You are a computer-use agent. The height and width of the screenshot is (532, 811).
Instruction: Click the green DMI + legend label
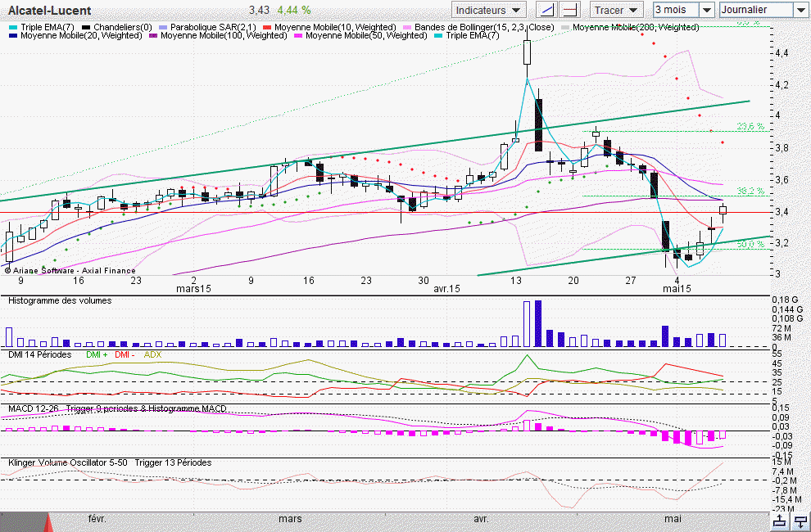97,354
